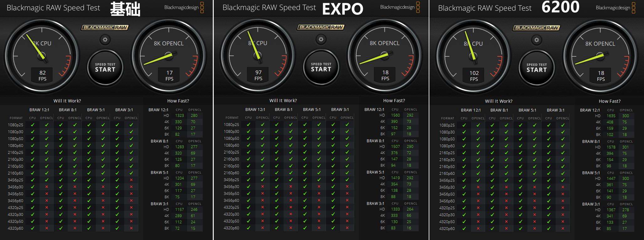Screen dimensions: 644x240
Task: Select the 'How Fast?' heading in 基础 window
Action: (178, 101)
